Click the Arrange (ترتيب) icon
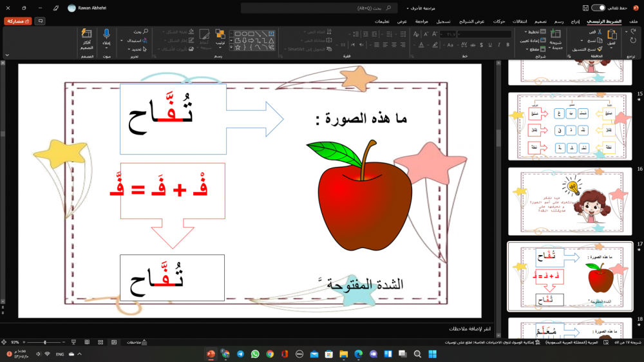This screenshot has height=362, width=644. click(x=220, y=35)
